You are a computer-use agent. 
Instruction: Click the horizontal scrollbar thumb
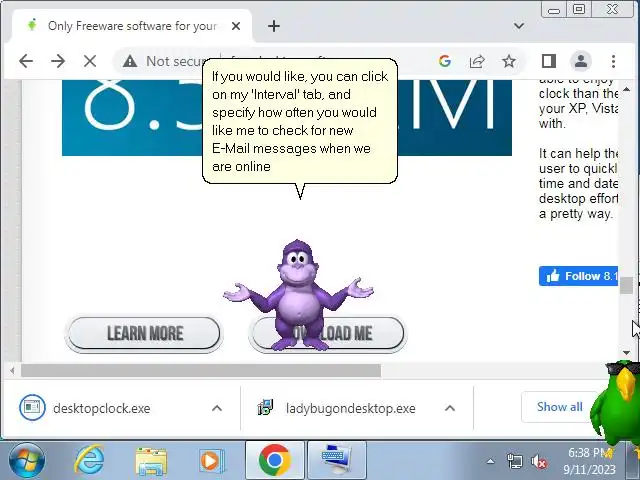201,371
